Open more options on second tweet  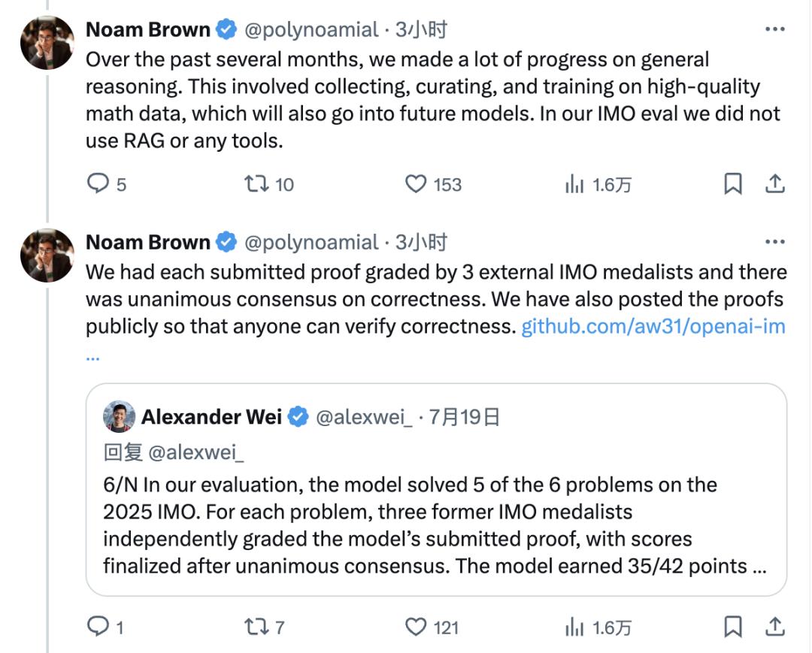click(774, 242)
